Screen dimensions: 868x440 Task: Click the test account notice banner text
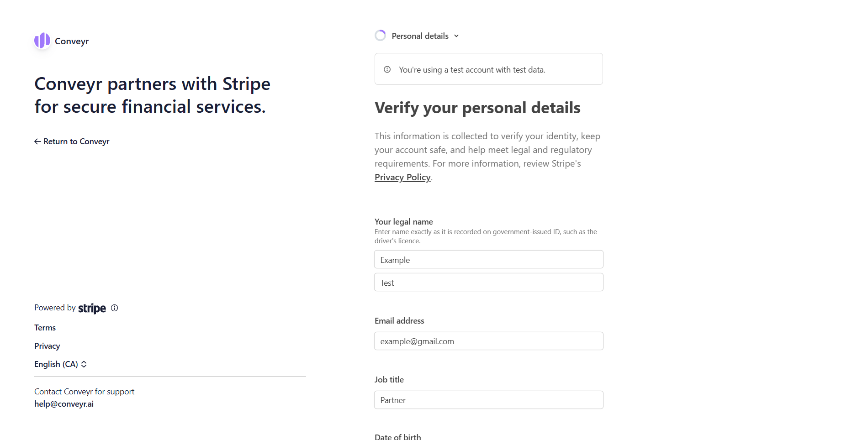click(x=472, y=70)
